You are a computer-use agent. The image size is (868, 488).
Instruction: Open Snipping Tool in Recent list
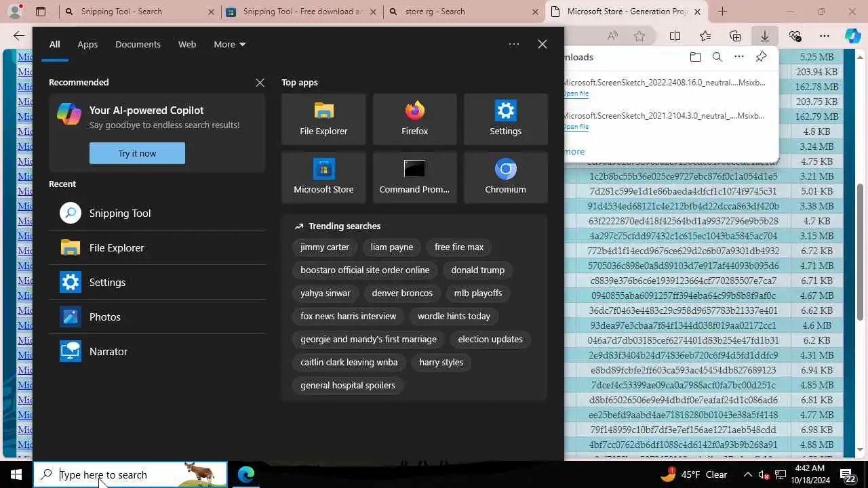pos(157,213)
